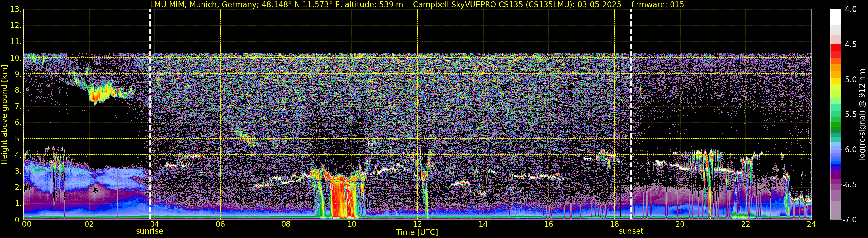Image resolution: width=868 pixels, height=238 pixels.
Task: Click the "24" time axis tick label
Action: point(811,224)
